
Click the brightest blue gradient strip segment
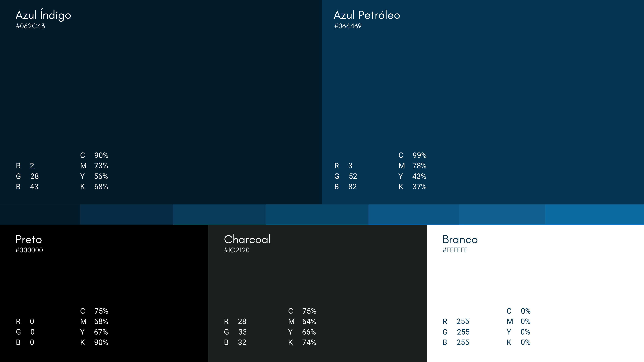pos(595,214)
